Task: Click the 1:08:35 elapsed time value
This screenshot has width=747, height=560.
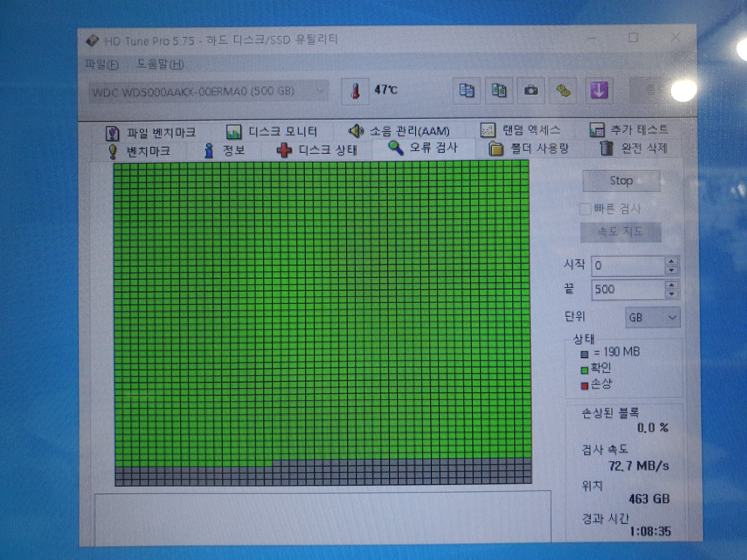Action: click(x=650, y=531)
